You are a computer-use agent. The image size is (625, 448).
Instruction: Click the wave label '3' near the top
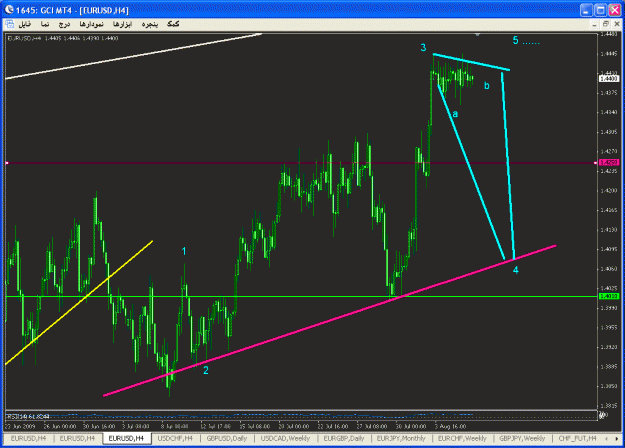(423, 48)
